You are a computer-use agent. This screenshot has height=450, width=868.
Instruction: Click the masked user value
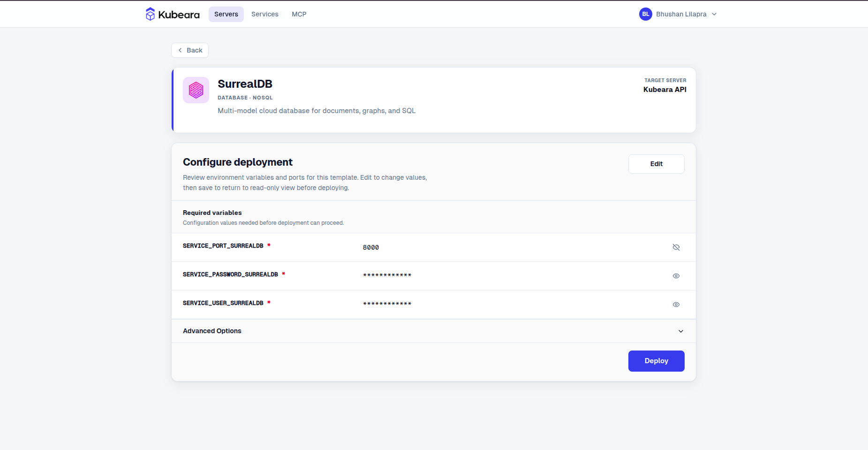pyautogui.click(x=387, y=304)
